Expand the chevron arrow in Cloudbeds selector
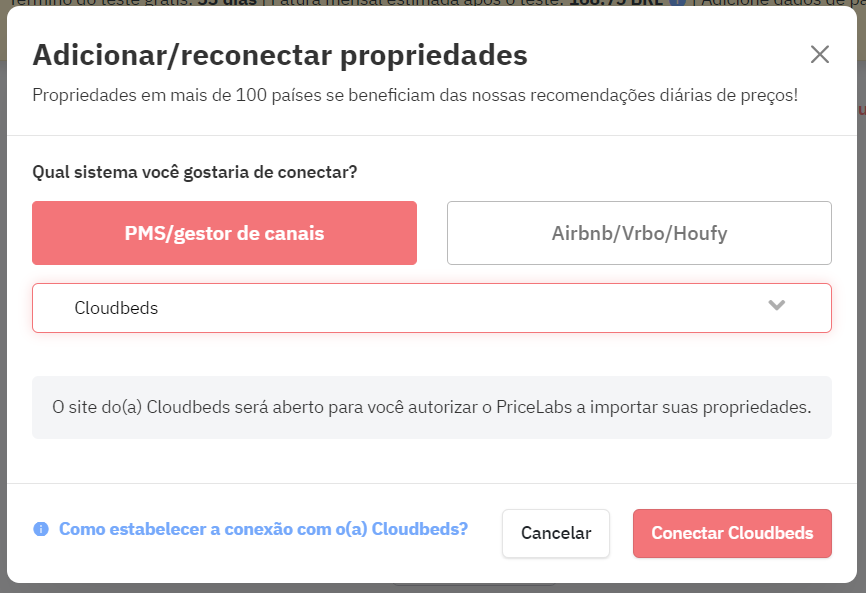This screenshot has width=866, height=593. coord(777,305)
